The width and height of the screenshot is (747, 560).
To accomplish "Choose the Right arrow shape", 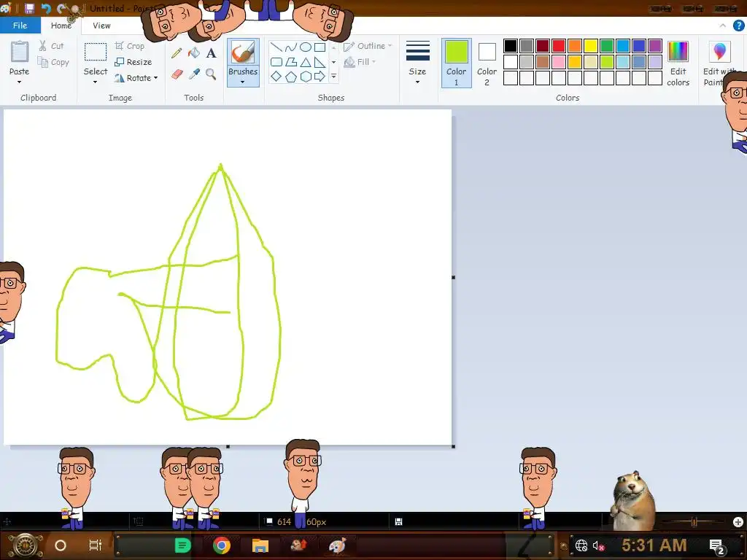I will click(x=320, y=76).
